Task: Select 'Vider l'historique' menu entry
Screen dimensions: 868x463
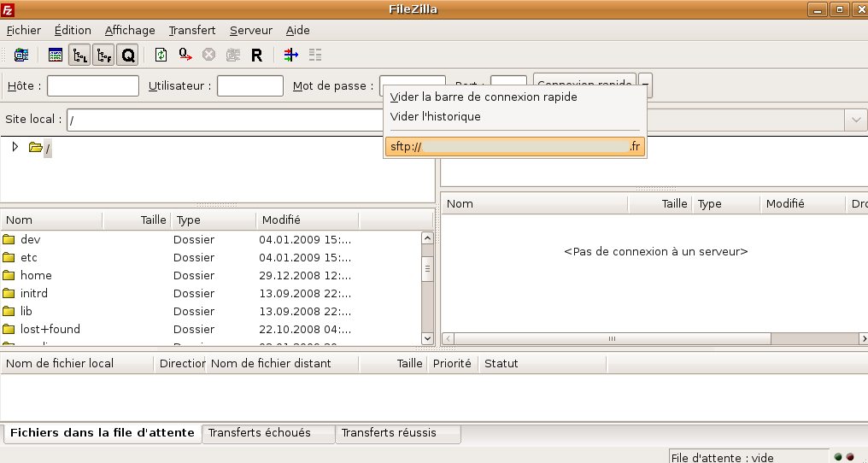Action: point(435,116)
